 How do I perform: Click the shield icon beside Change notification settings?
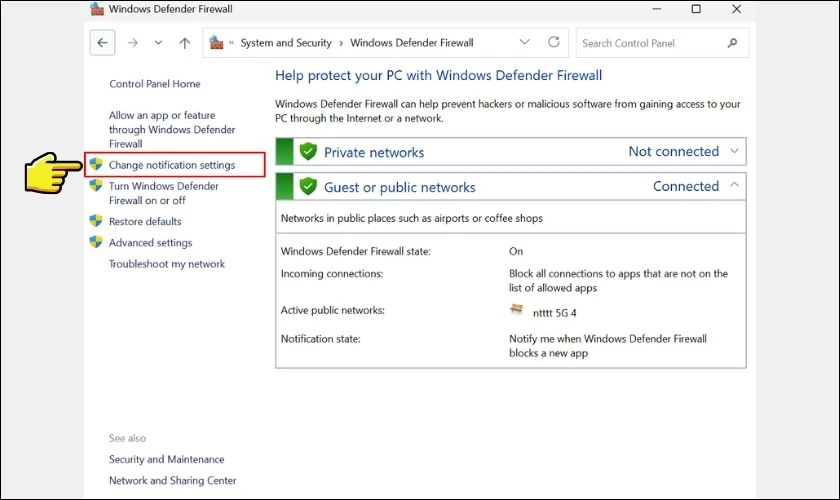(96, 164)
